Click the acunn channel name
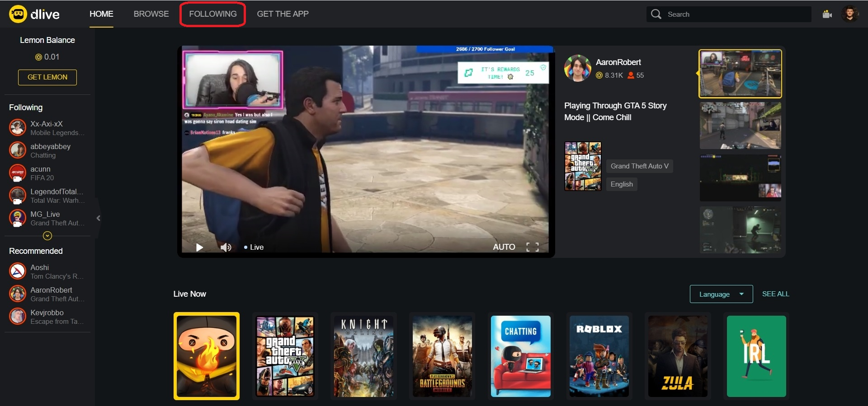The width and height of the screenshot is (868, 406). point(40,169)
